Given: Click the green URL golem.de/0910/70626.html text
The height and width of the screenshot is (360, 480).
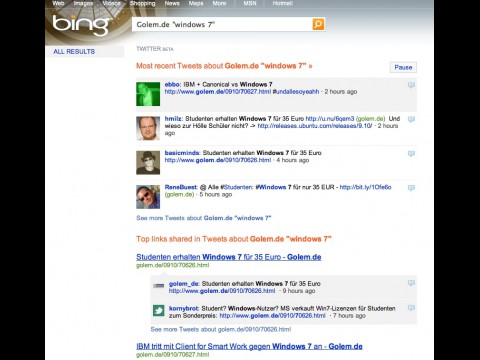Looking at the screenshot, I should click(173, 265).
